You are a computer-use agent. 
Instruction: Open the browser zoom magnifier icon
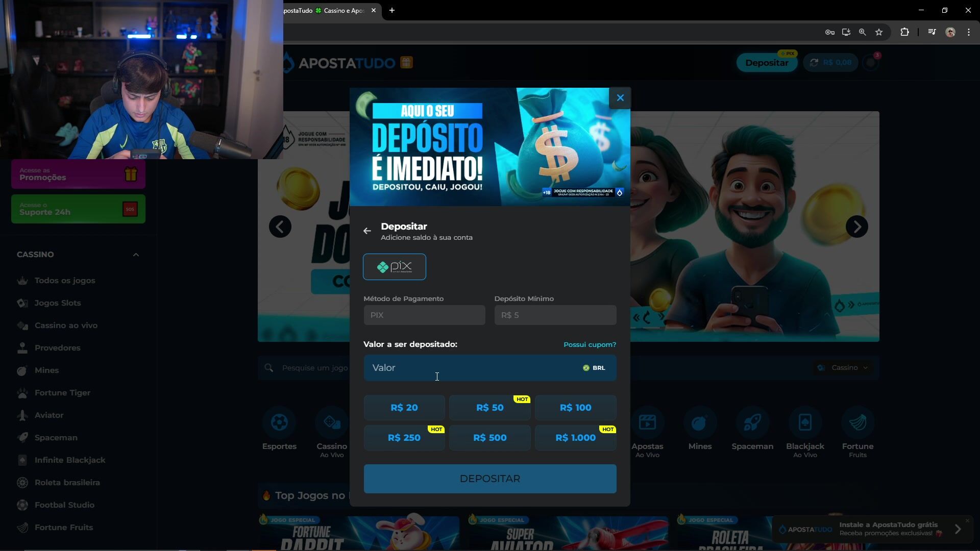(863, 32)
